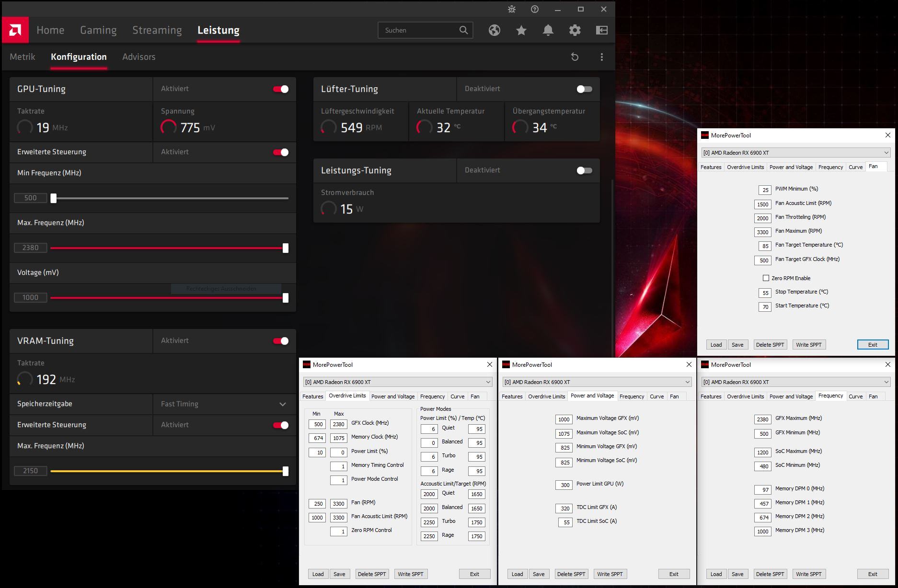This screenshot has height=588, width=898.
Task: Enable the Lüfter-Tuning toggle
Action: pyautogui.click(x=585, y=89)
